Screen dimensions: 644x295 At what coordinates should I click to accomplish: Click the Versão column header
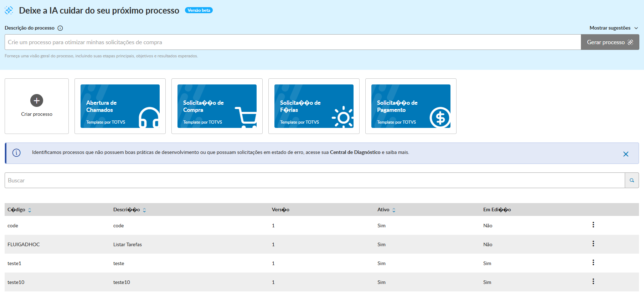[280, 209]
